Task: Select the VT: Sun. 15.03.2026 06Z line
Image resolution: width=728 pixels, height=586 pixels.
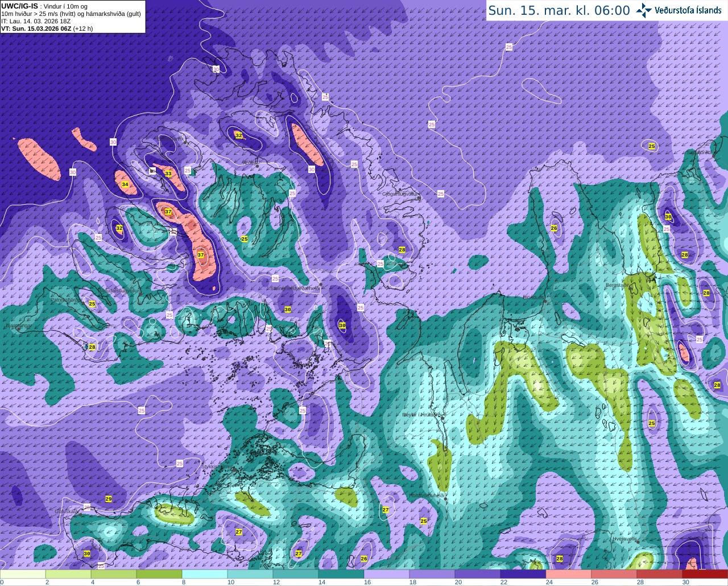Action: pyautogui.click(x=47, y=28)
